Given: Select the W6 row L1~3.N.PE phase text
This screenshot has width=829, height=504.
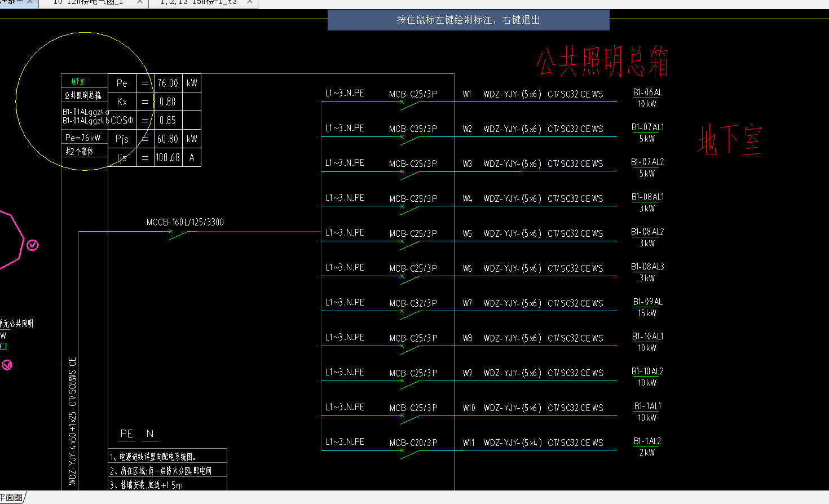Looking at the screenshot, I should 345,267.
